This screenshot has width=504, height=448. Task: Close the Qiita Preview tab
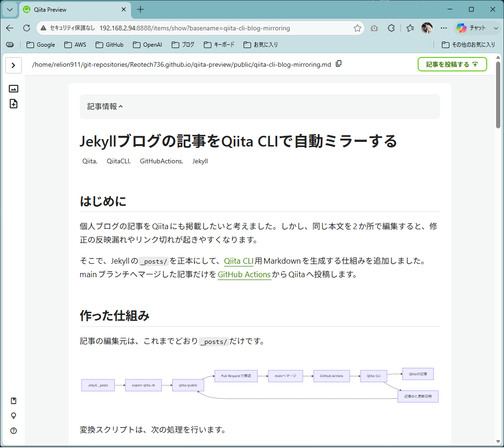[123, 10]
